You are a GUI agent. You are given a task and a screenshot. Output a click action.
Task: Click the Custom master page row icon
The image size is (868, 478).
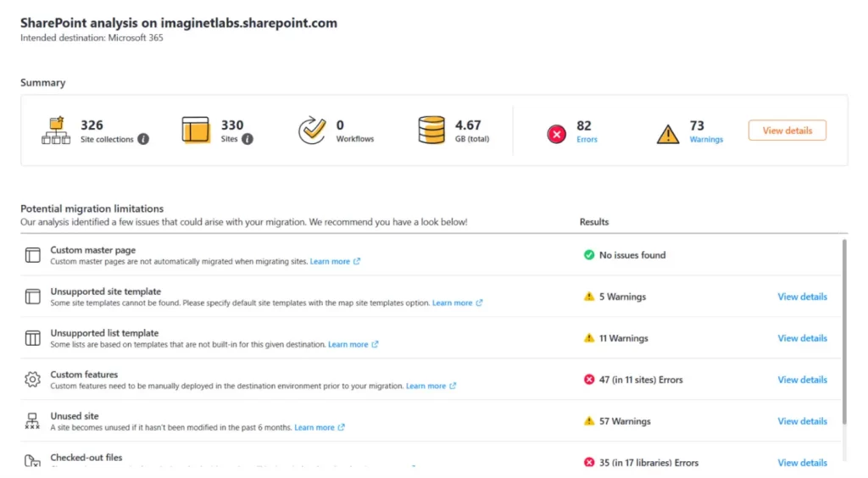[33, 255]
